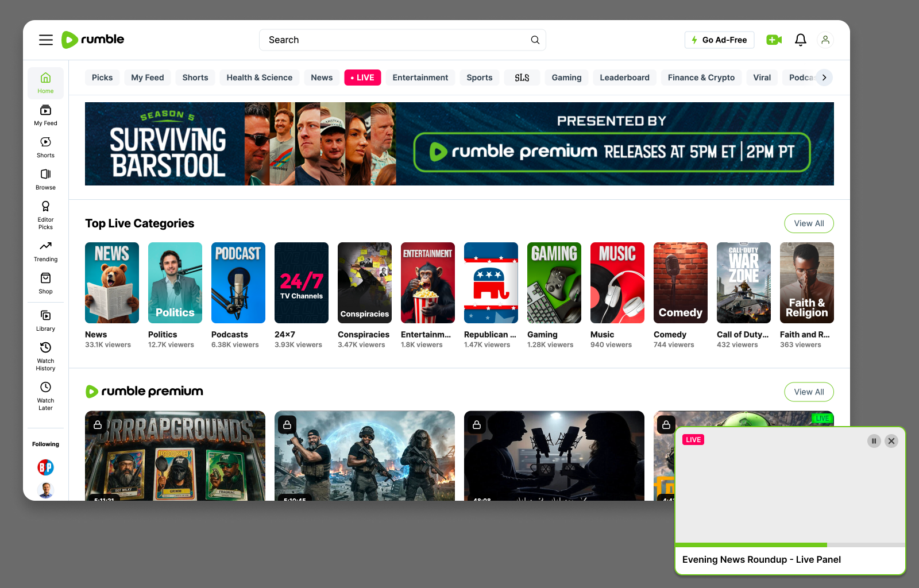Click the rumble premium section logo

144,392
